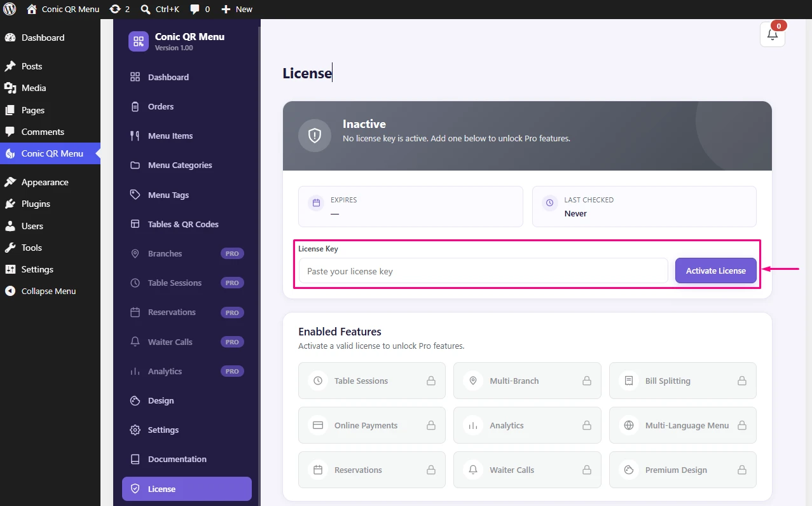Click the PRO badge beside Reservations
Viewport: 812px width, 506px height.
point(232,313)
